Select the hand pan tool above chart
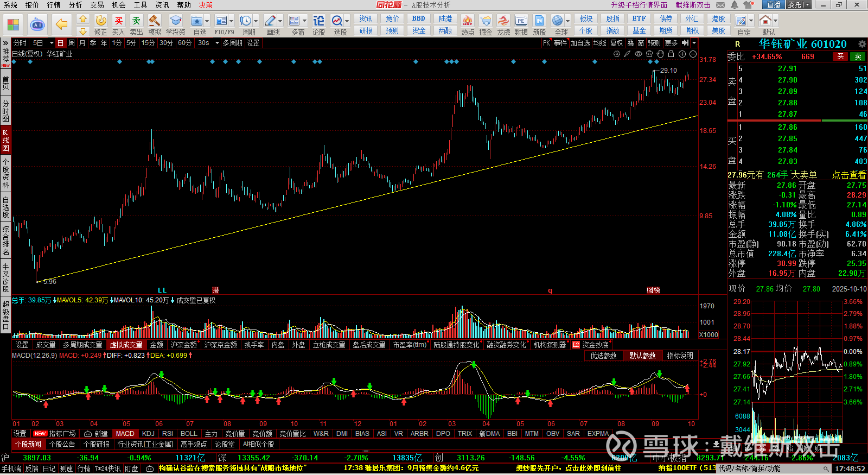This screenshot has height=475, width=868. (660, 54)
